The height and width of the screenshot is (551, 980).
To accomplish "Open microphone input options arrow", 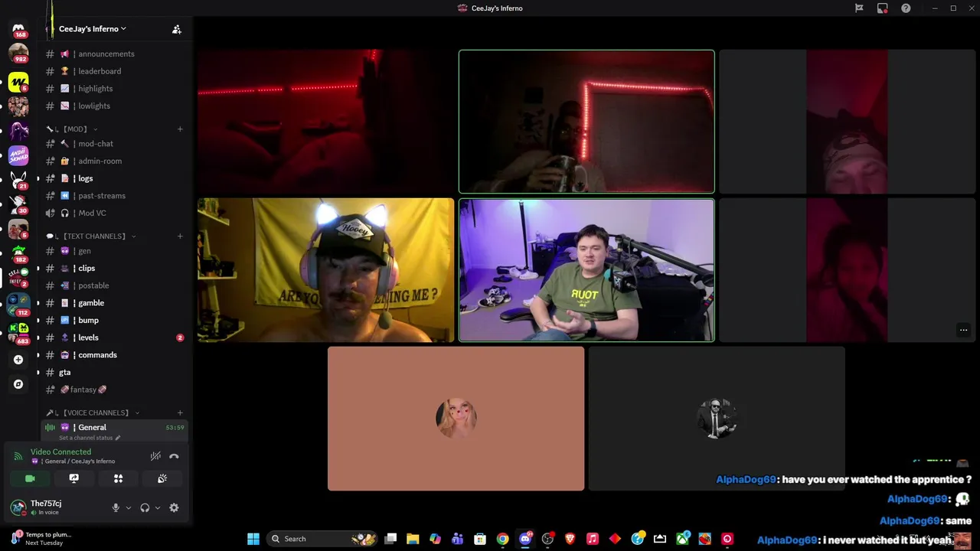I will tap(128, 507).
